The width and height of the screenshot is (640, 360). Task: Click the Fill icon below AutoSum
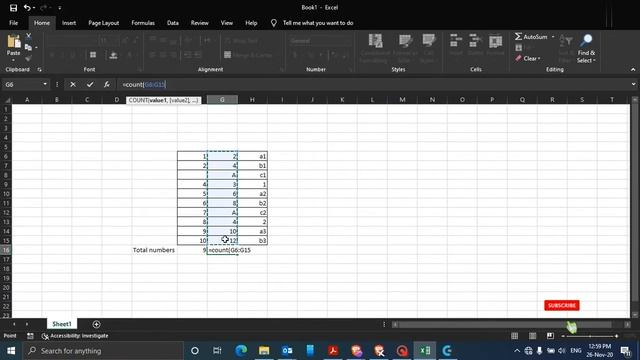coord(518,48)
